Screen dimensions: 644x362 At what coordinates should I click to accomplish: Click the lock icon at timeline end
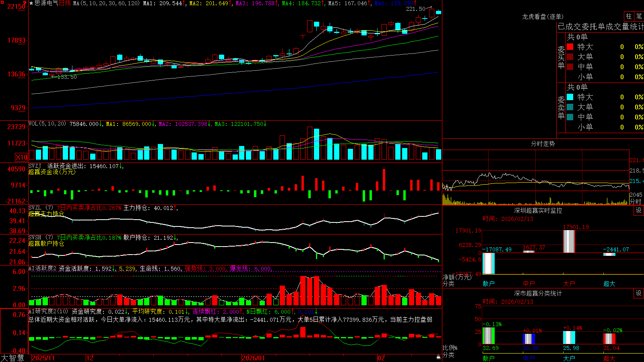(x=439, y=357)
